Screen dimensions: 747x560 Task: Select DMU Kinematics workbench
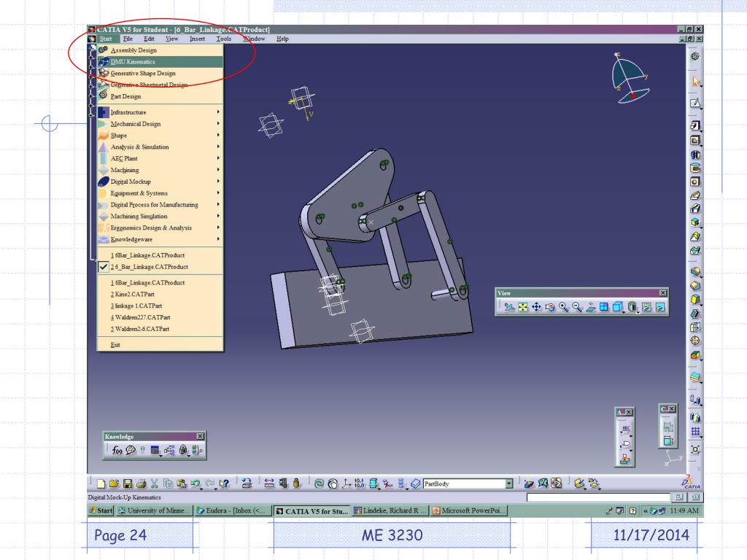pos(160,62)
